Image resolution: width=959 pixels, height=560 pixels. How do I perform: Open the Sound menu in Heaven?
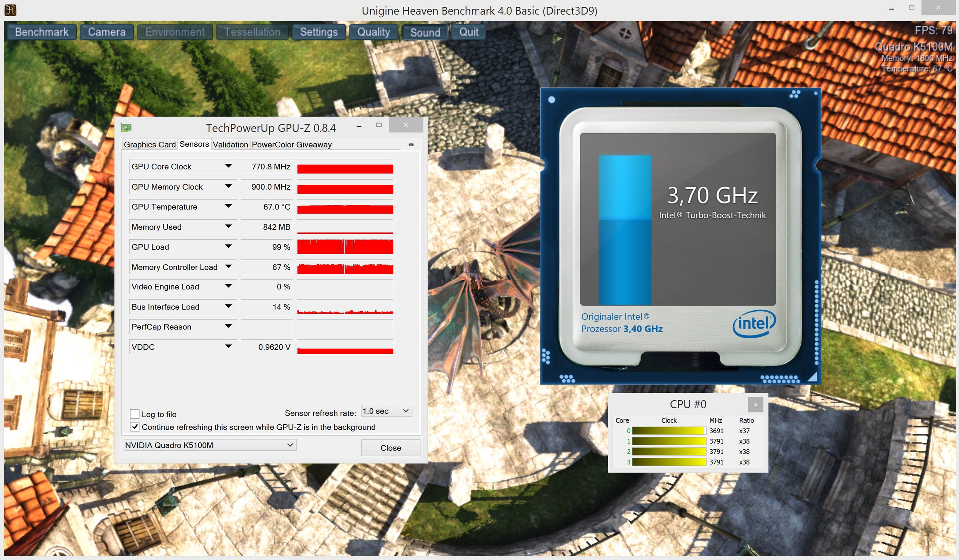pos(425,32)
